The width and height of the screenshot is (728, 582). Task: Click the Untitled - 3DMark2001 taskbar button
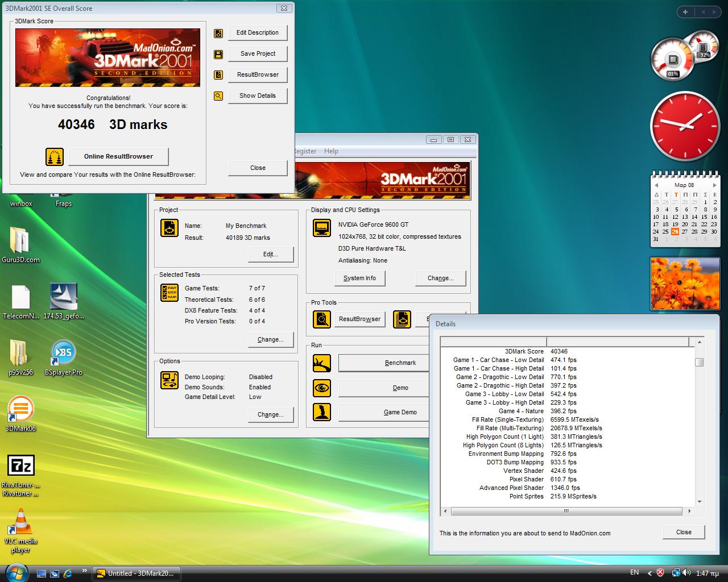136,573
